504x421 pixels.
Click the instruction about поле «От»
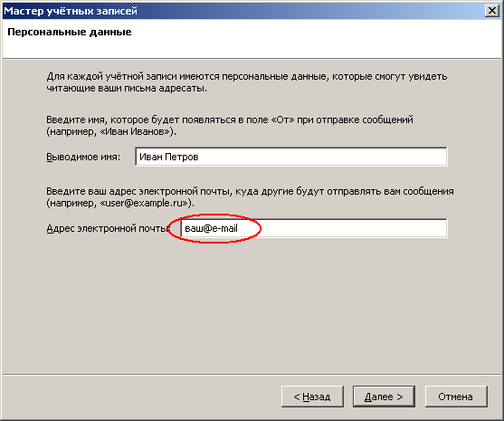point(230,126)
